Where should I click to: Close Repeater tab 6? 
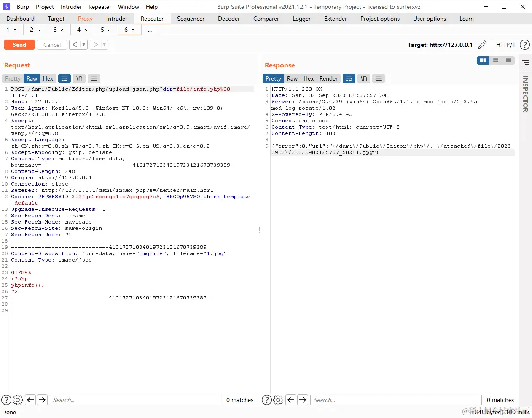pyautogui.click(x=133, y=30)
